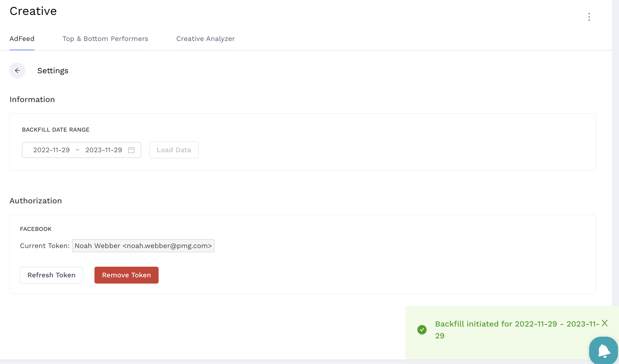Click the Remove Token button
619x364 pixels.
(x=126, y=275)
